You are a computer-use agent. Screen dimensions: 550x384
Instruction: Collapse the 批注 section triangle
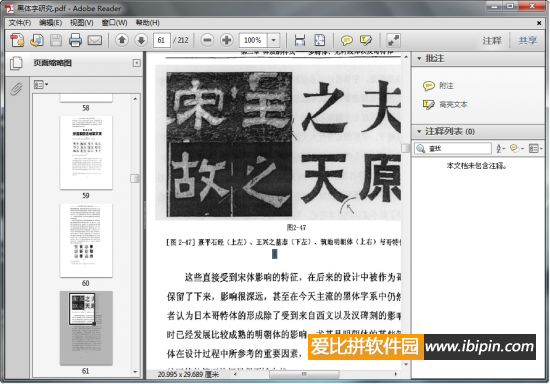point(419,58)
